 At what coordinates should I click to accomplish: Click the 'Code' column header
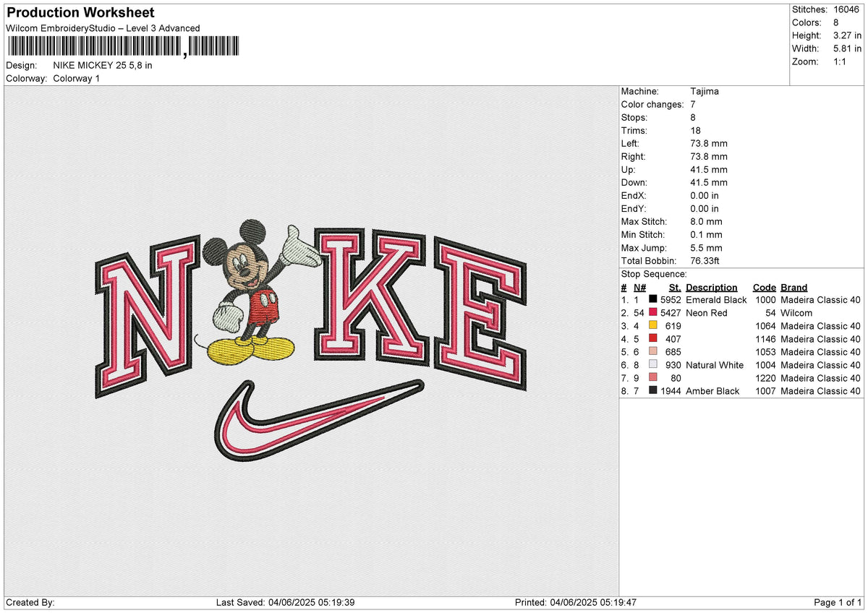pos(764,287)
